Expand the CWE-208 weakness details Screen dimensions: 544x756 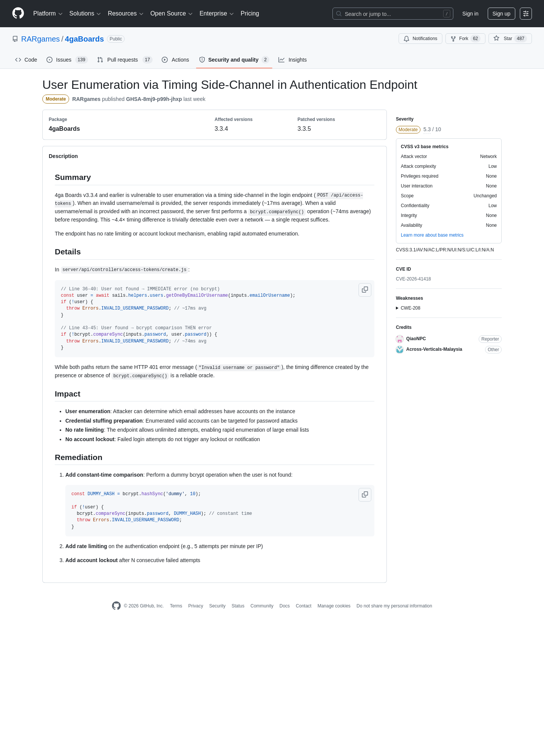point(408,308)
